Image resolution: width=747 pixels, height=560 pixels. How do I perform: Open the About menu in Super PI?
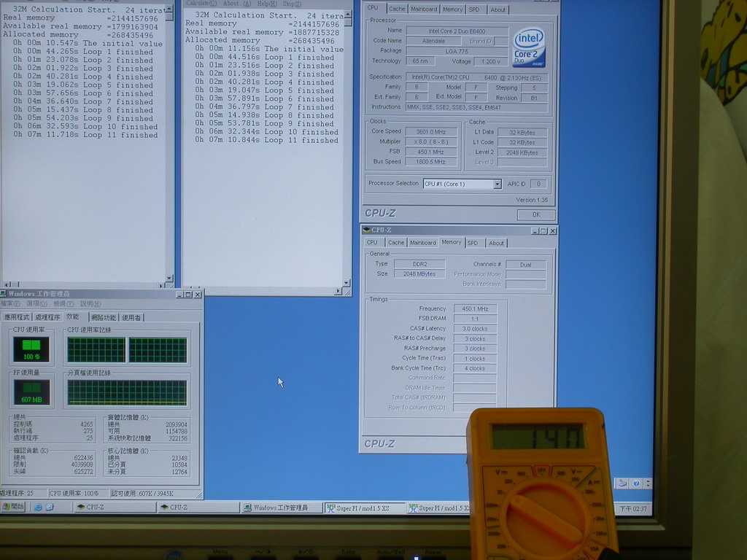237,4
